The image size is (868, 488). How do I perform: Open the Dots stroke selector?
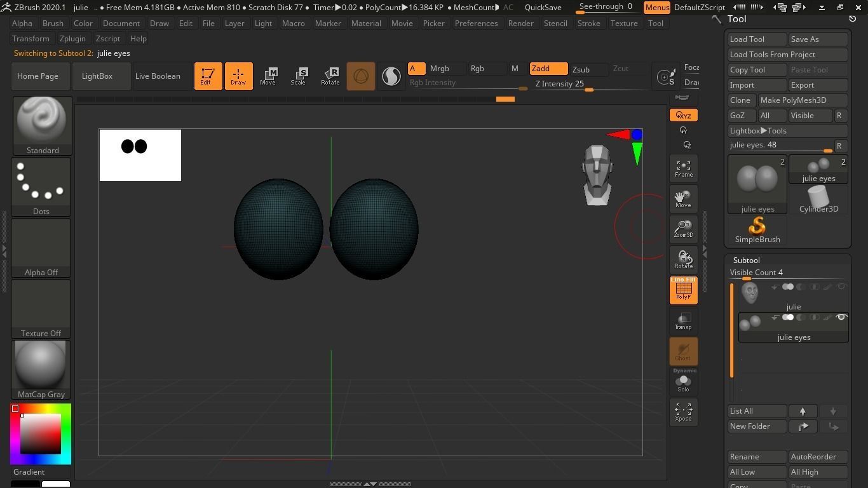41,187
